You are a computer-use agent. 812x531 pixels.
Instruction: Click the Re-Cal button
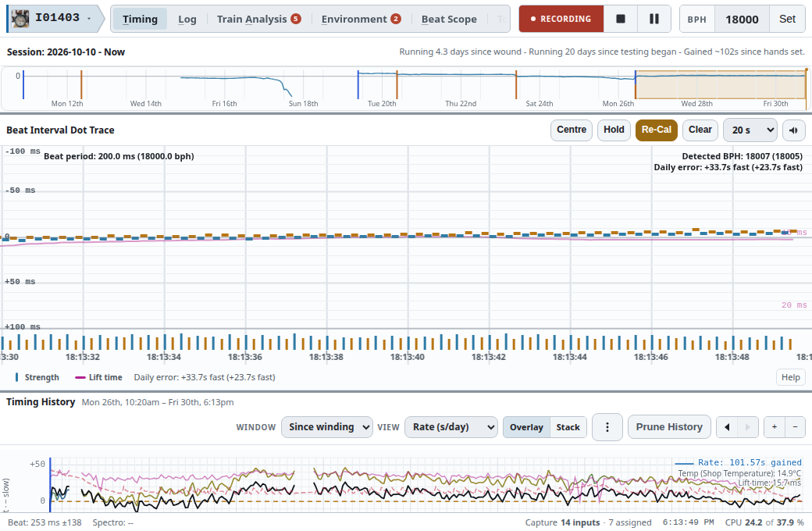[x=656, y=130]
